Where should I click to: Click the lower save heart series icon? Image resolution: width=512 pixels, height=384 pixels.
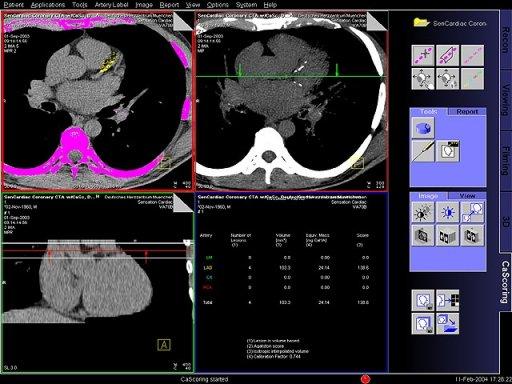tap(423, 323)
